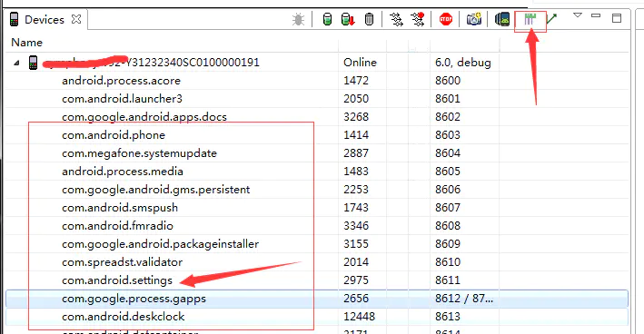
Task: Select the Devices tab
Action: click(x=45, y=20)
